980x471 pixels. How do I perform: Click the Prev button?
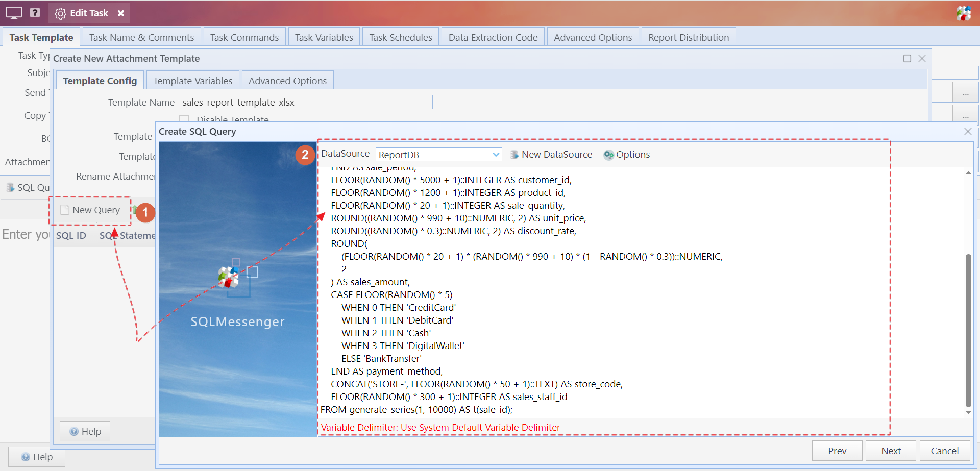pos(837,451)
